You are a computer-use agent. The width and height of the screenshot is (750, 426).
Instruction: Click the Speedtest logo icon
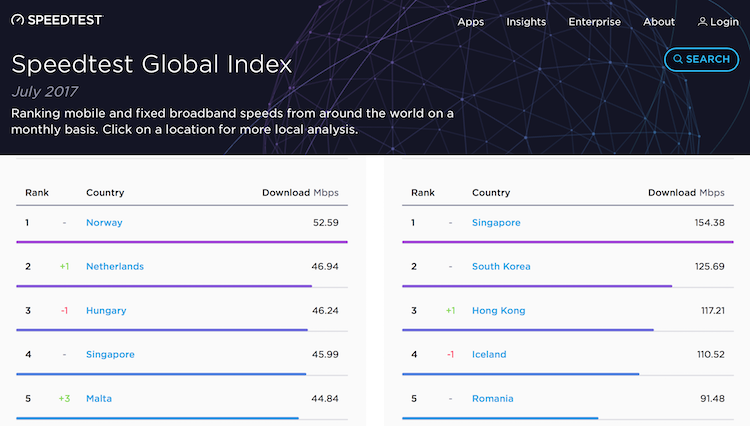[x=18, y=21]
